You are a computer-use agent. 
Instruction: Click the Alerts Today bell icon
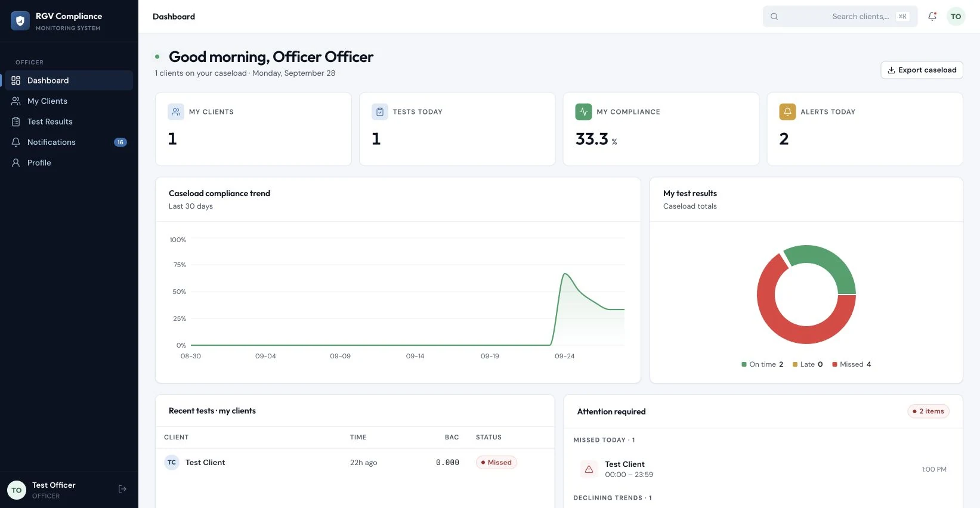787,111
